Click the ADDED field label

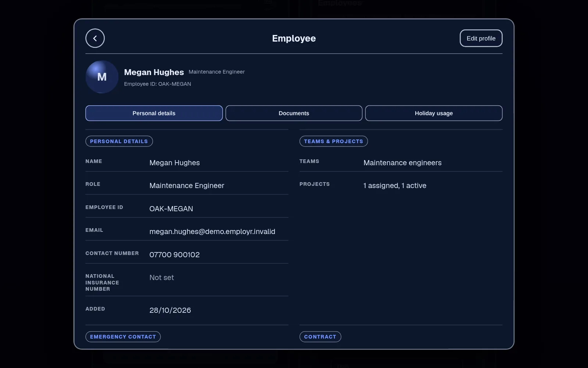(x=95, y=309)
